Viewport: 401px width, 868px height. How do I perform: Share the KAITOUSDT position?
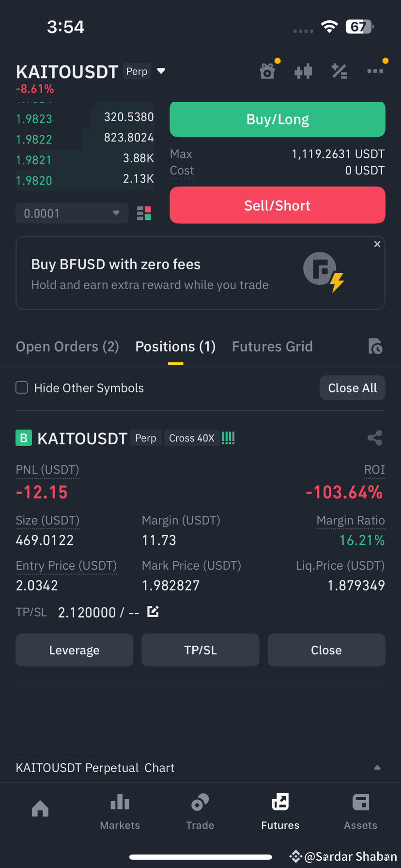pyautogui.click(x=375, y=438)
